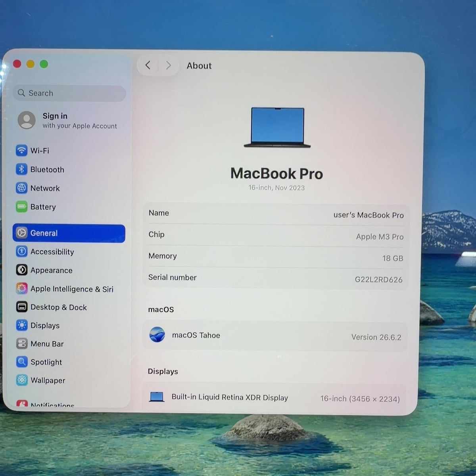Viewport: 476px width, 476px height.
Task: Click the General gear icon
Action: (x=21, y=233)
